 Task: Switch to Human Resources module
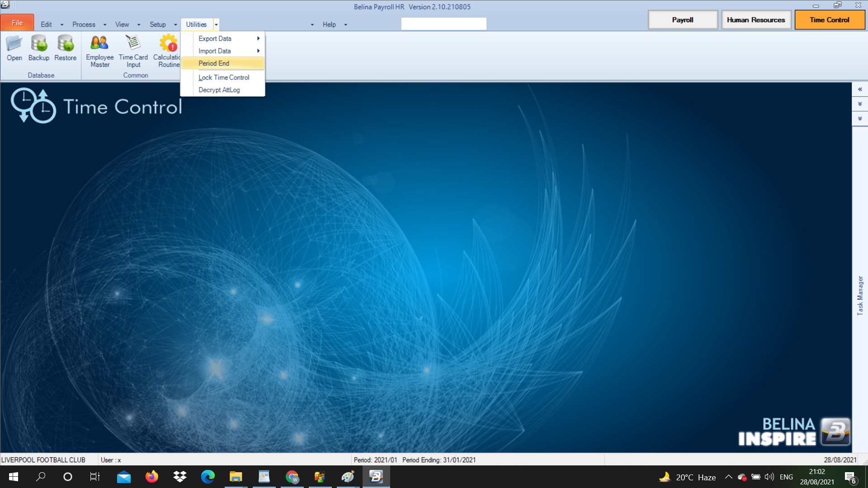(x=756, y=20)
